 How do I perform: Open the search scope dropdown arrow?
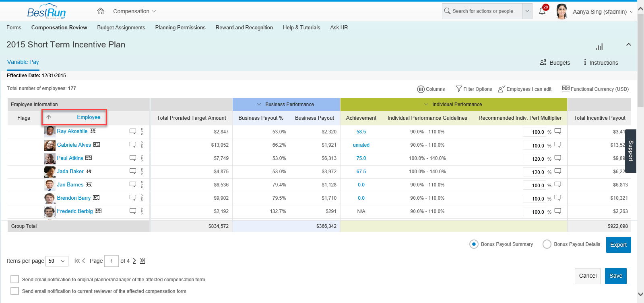click(528, 11)
